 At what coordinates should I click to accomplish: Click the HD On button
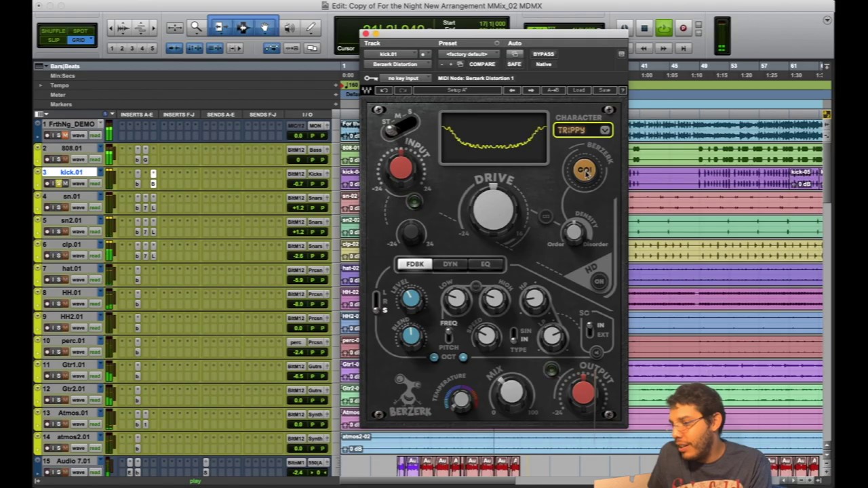[599, 281]
